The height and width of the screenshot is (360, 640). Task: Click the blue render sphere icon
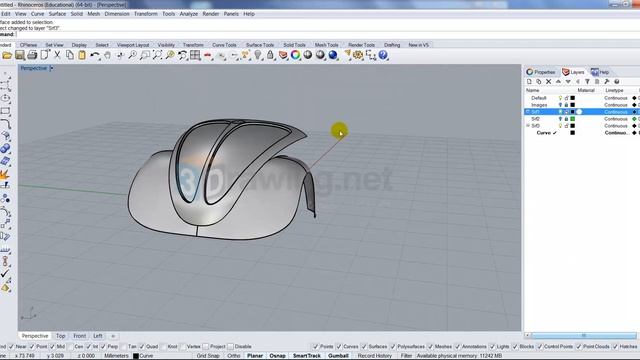pos(333,55)
